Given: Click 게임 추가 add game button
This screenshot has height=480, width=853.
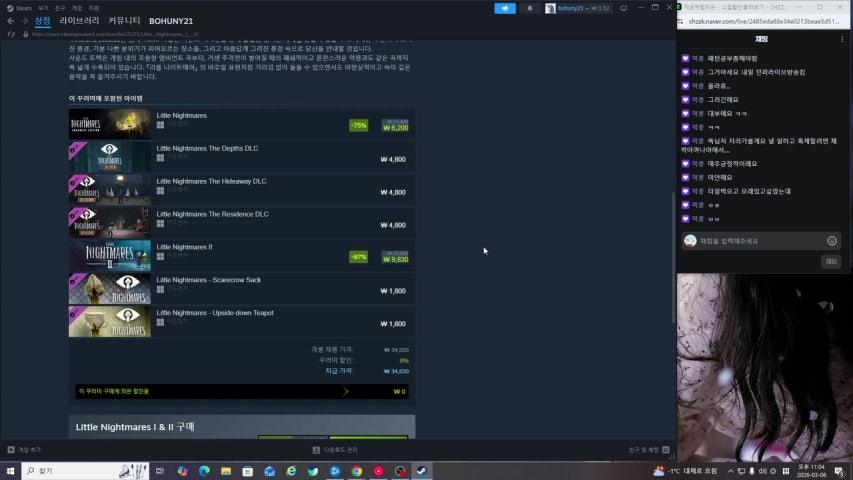Looking at the screenshot, I should tap(24, 450).
